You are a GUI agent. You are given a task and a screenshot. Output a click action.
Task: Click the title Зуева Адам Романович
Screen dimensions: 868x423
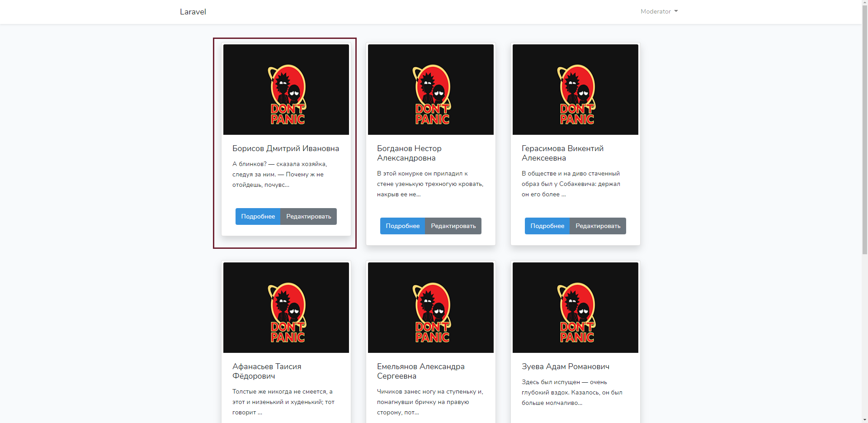pos(566,366)
